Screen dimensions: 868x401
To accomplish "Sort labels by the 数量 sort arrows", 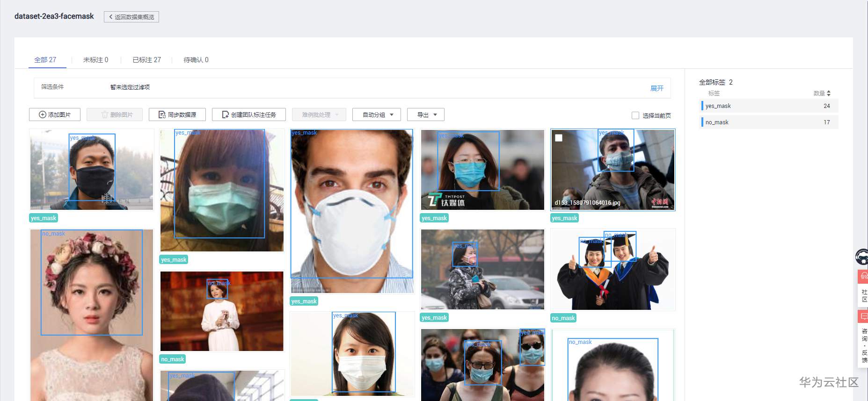I will click(x=829, y=93).
